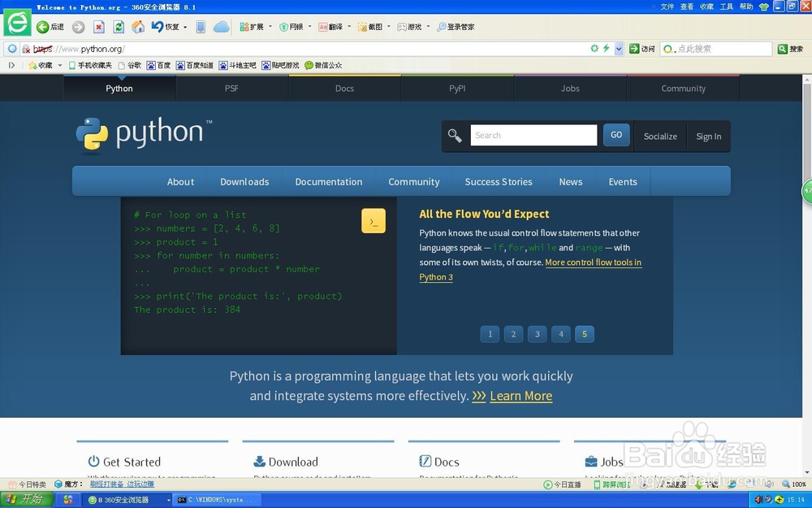Click the 360 browser green e logo
This screenshot has width=812, height=508.
click(x=17, y=23)
